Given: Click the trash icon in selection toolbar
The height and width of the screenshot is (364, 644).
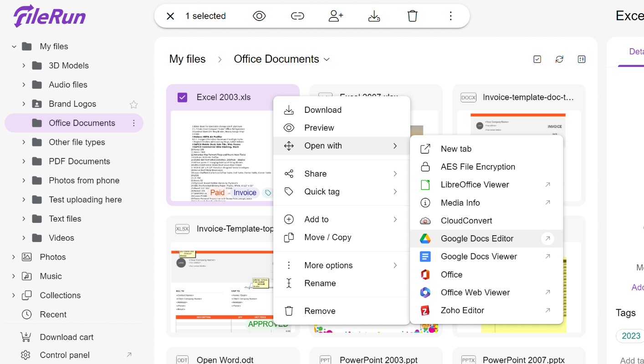Looking at the screenshot, I should click(412, 16).
